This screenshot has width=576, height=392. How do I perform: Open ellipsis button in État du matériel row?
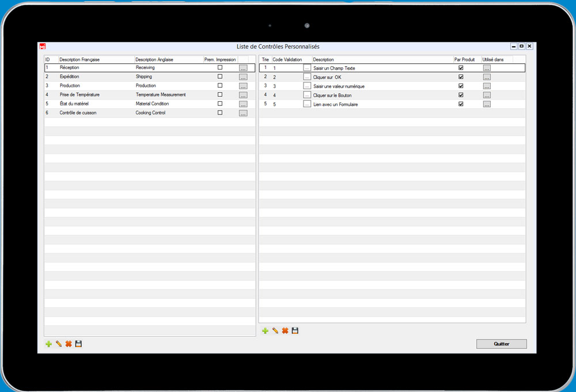coord(243,104)
